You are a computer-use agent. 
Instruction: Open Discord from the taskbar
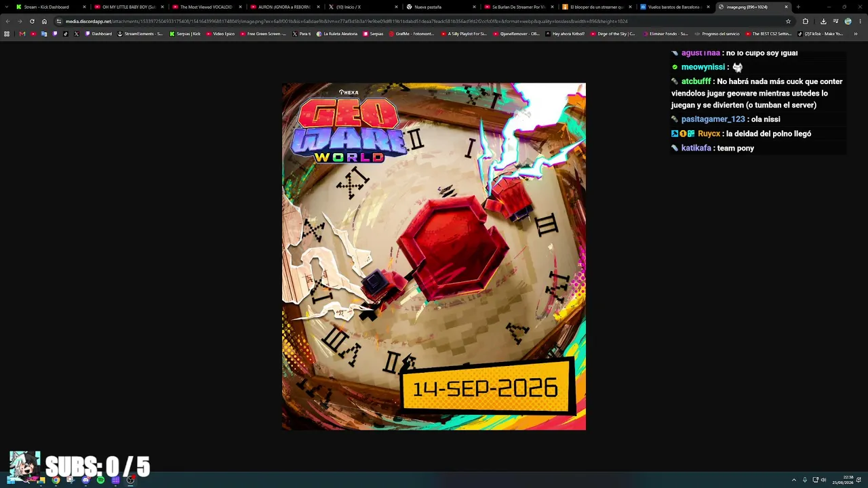(85, 481)
